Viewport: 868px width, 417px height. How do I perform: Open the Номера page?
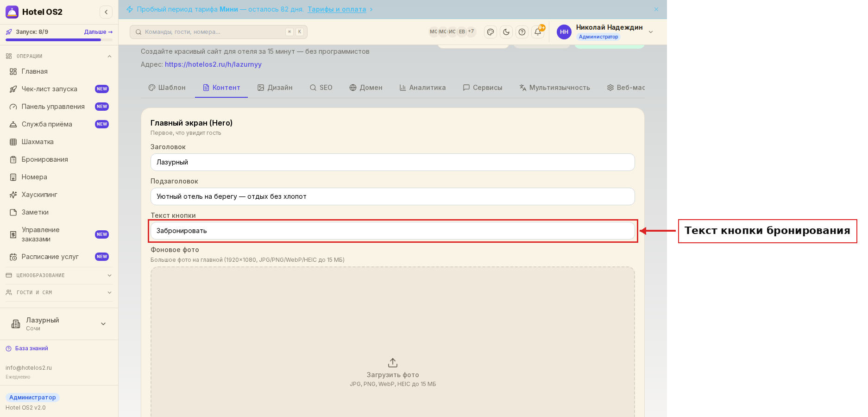[59, 177]
